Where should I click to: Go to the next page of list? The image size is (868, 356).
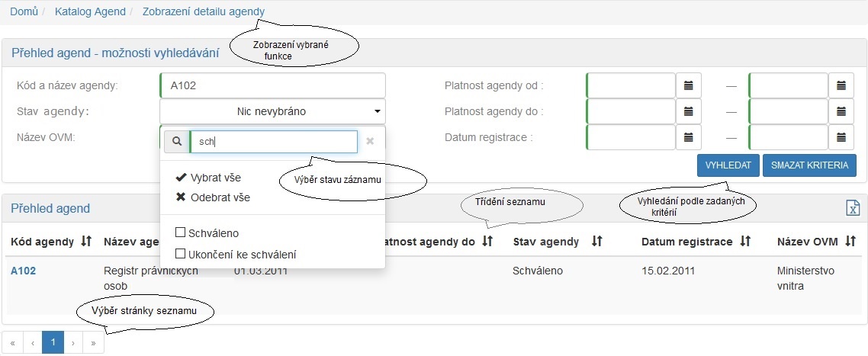point(72,343)
